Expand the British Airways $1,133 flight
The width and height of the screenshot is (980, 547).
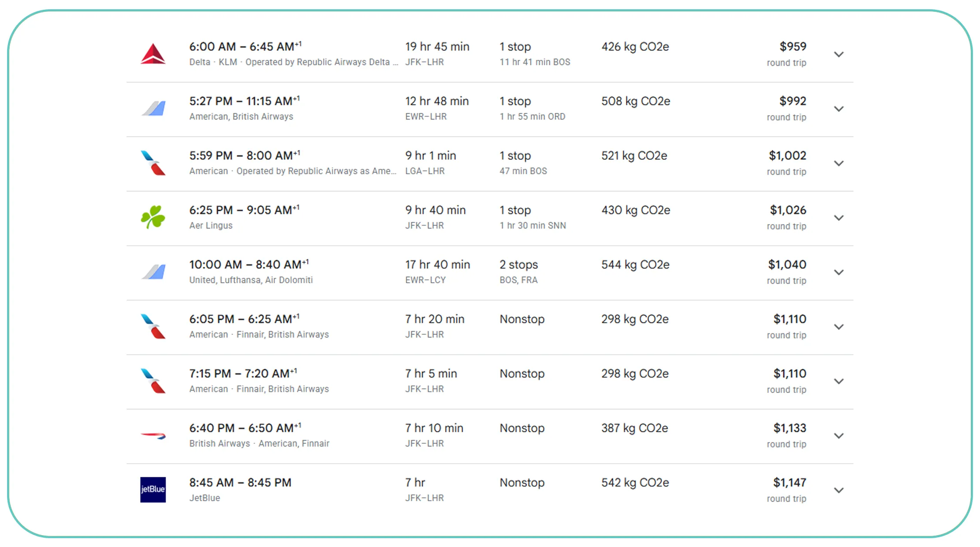point(839,436)
